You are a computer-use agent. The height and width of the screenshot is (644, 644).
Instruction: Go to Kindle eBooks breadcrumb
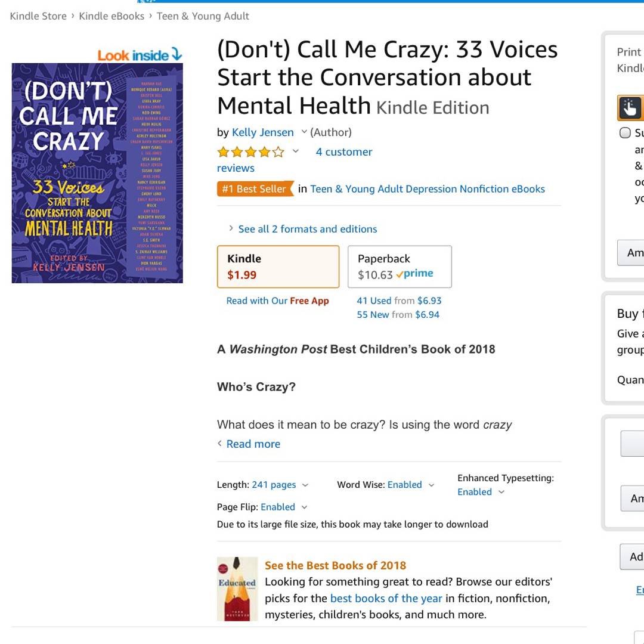click(112, 16)
